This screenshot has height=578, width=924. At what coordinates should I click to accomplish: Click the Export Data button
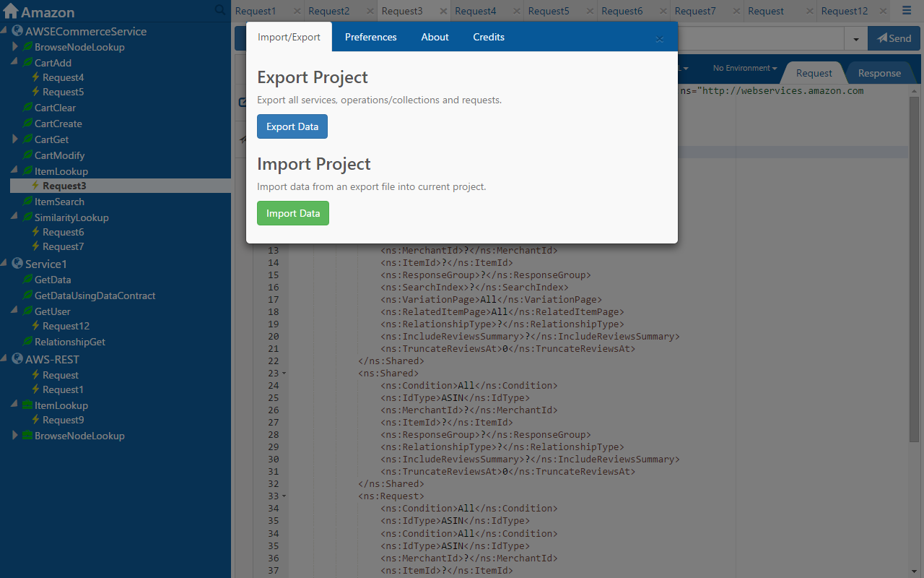tap(292, 126)
